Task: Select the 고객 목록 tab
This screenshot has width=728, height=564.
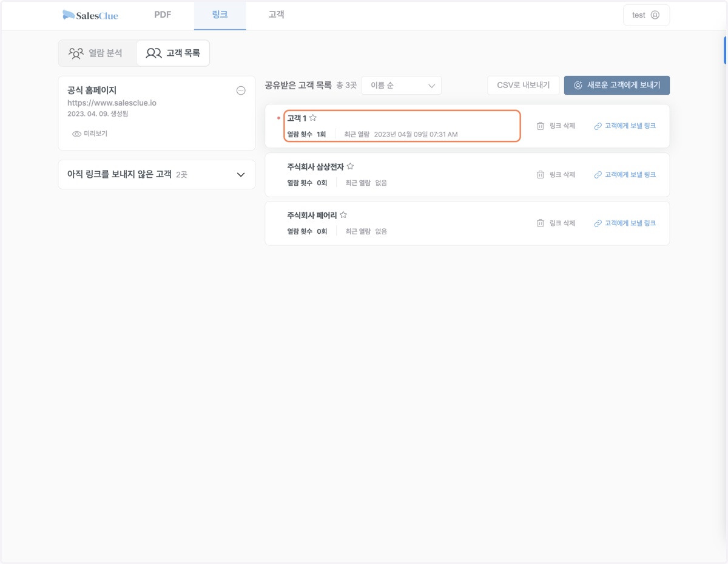Action: (x=173, y=53)
